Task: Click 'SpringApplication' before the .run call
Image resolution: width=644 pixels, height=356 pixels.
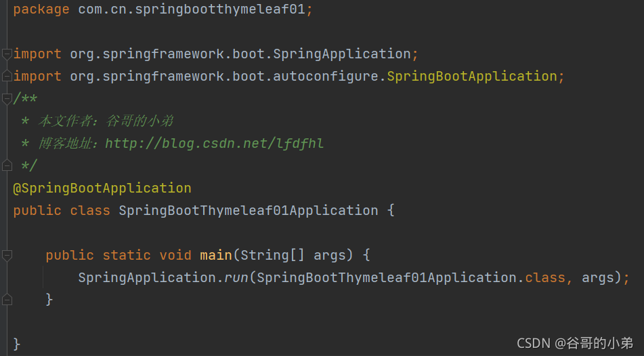Action: point(147,277)
